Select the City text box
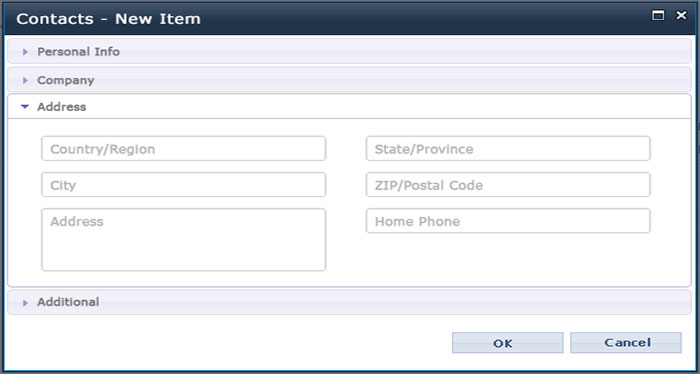This screenshot has height=374, width=700. tap(183, 185)
